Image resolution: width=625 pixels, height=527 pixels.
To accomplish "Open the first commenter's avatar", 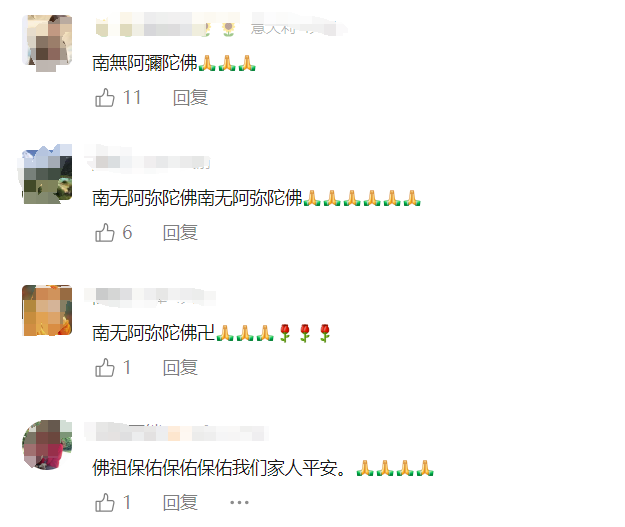I will [47, 40].
